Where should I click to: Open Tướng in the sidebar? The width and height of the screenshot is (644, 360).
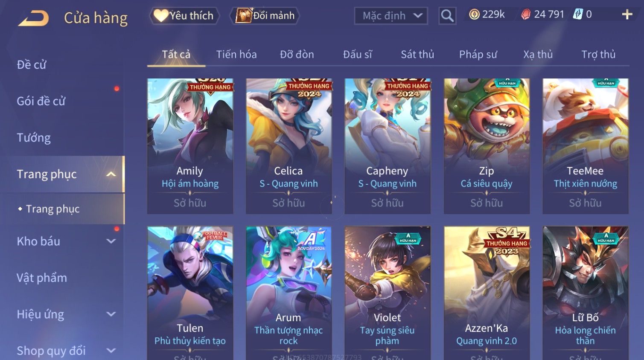tap(34, 138)
